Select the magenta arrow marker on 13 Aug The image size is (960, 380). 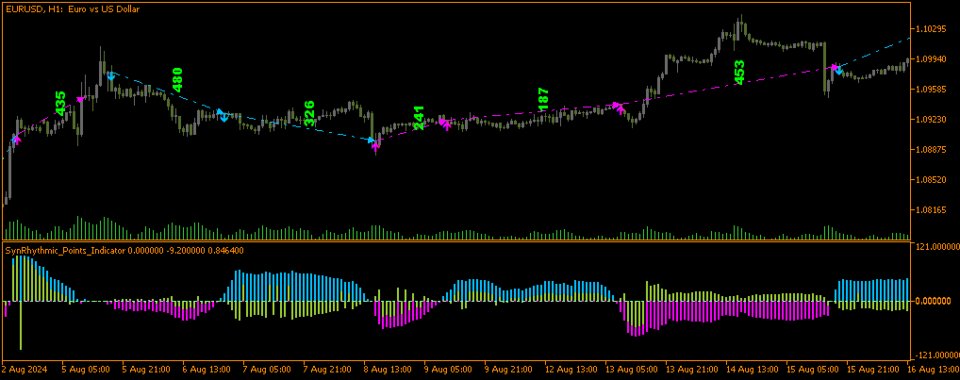[x=620, y=107]
